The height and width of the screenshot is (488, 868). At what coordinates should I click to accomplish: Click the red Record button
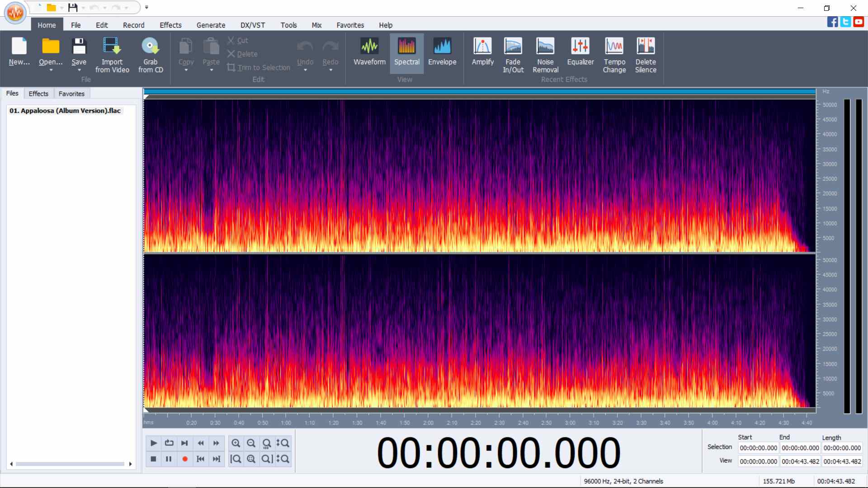click(185, 459)
